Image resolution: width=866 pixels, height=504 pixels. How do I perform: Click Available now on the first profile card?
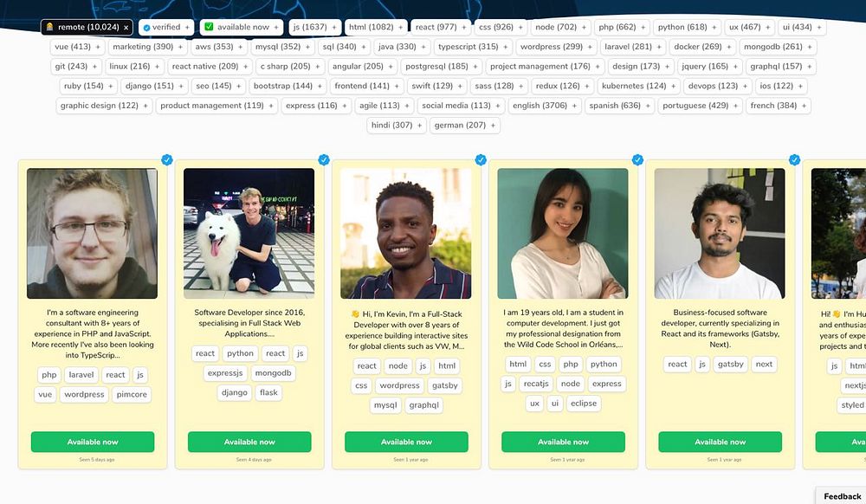93,443
